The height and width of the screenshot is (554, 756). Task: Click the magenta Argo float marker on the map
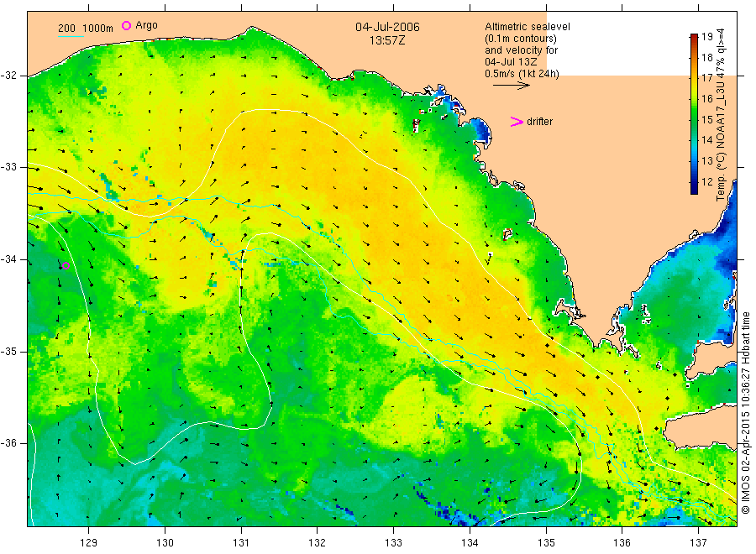pyautogui.click(x=66, y=265)
